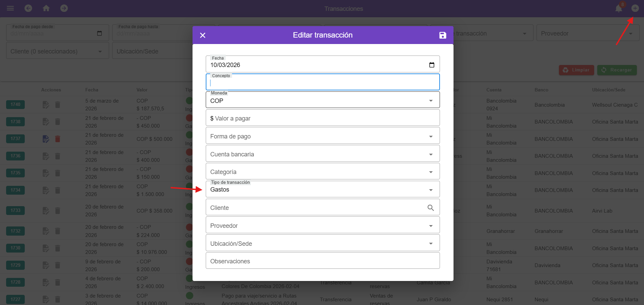Open the hamburger menu icon
This screenshot has width=644, height=305.
(x=11, y=8)
